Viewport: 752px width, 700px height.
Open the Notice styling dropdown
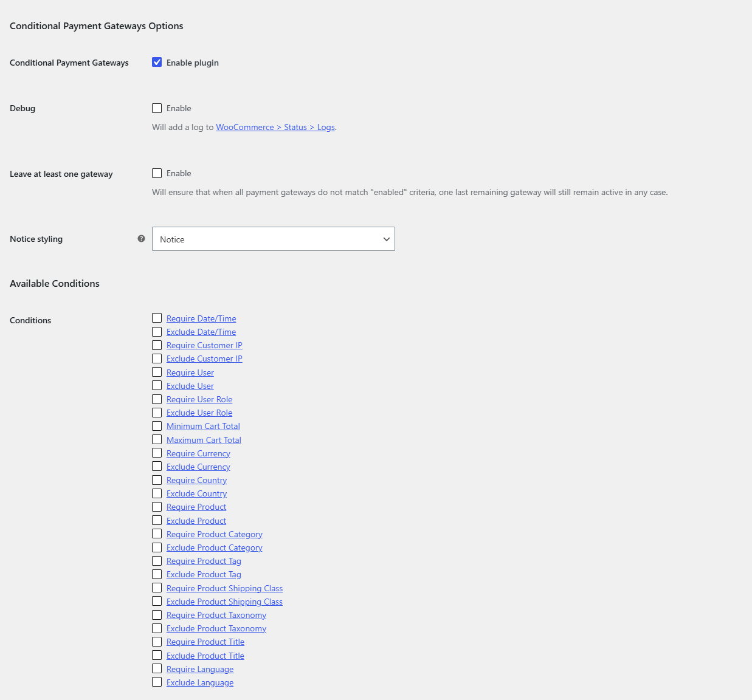(x=274, y=239)
